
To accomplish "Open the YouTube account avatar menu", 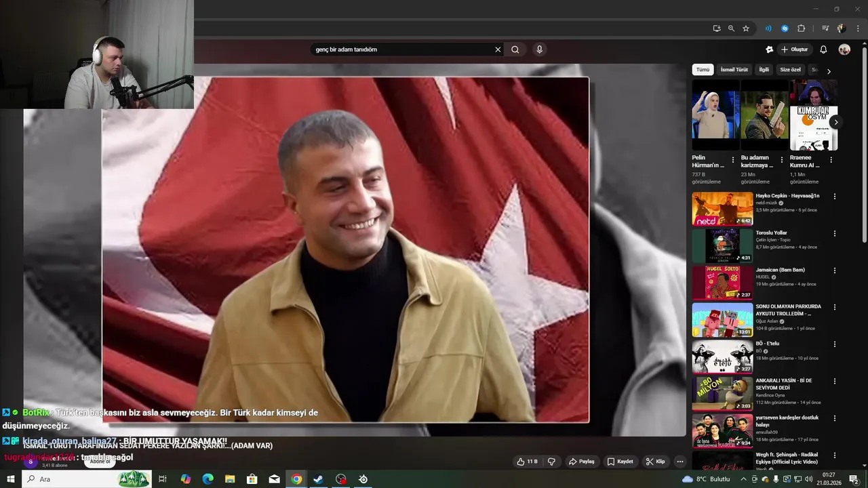I will [844, 49].
